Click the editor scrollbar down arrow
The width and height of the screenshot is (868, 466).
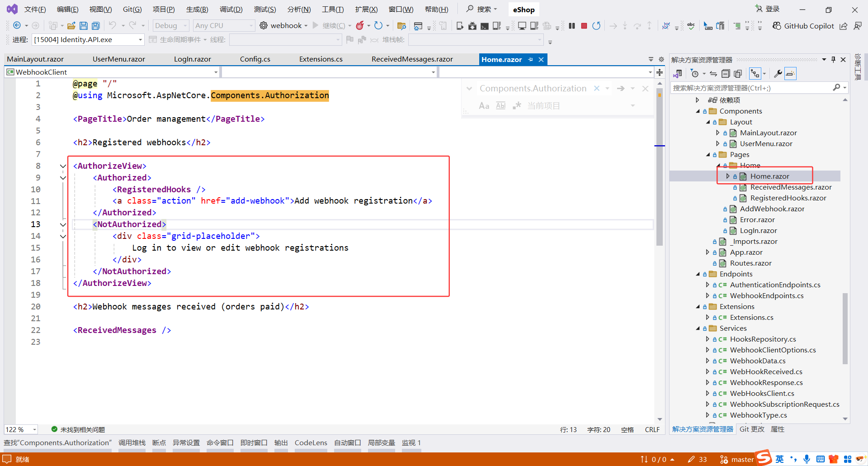[x=660, y=419]
